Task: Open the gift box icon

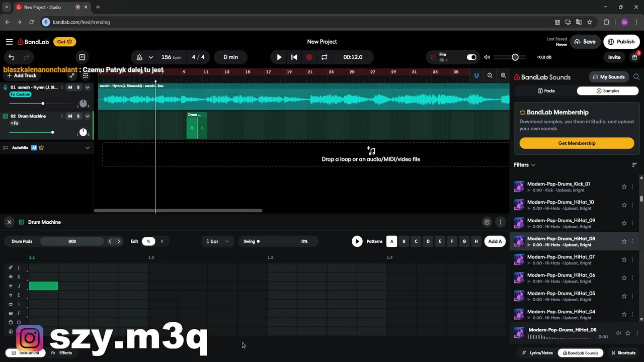Action: coord(635,57)
